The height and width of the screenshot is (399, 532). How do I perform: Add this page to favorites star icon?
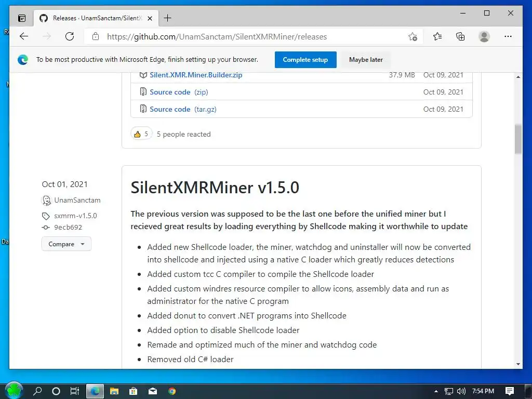[413, 37]
